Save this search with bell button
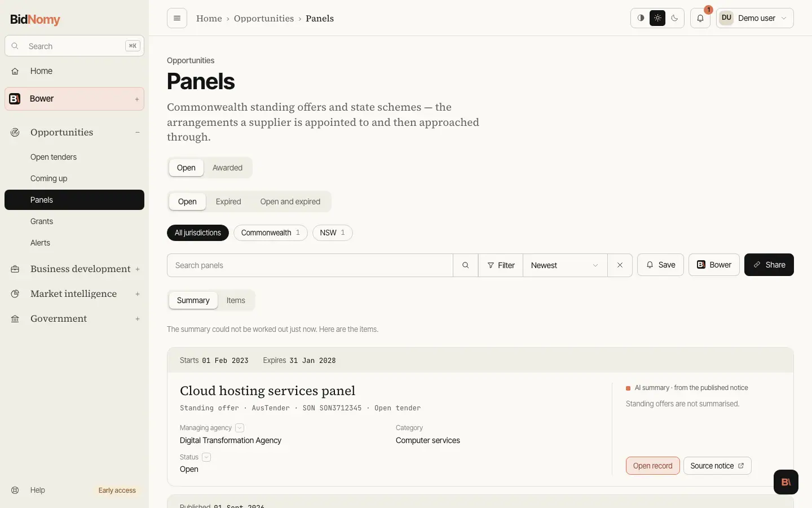This screenshot has width=812, height=508. pyautogui.click(x=661, y=265)
